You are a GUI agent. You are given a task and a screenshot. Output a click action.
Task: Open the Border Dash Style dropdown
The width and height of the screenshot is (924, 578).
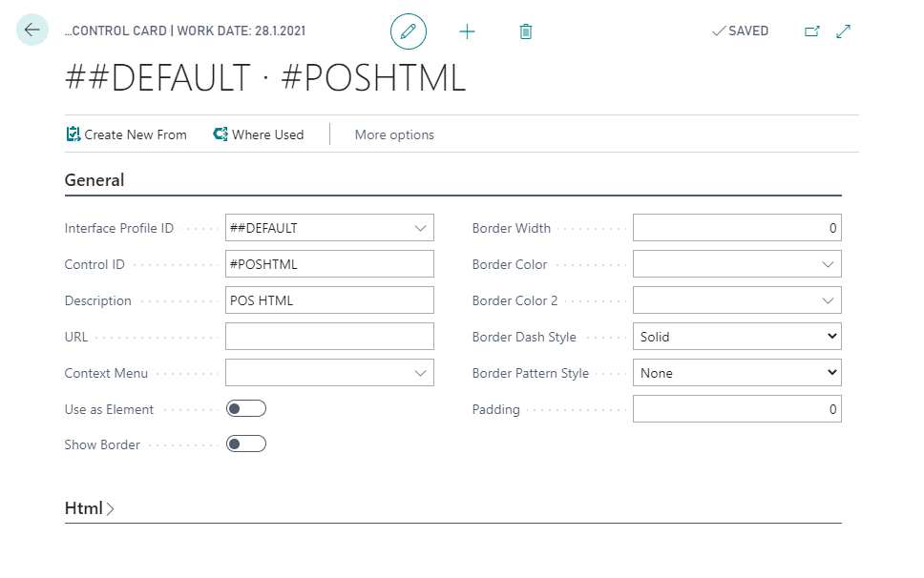(x=737, y=337)
